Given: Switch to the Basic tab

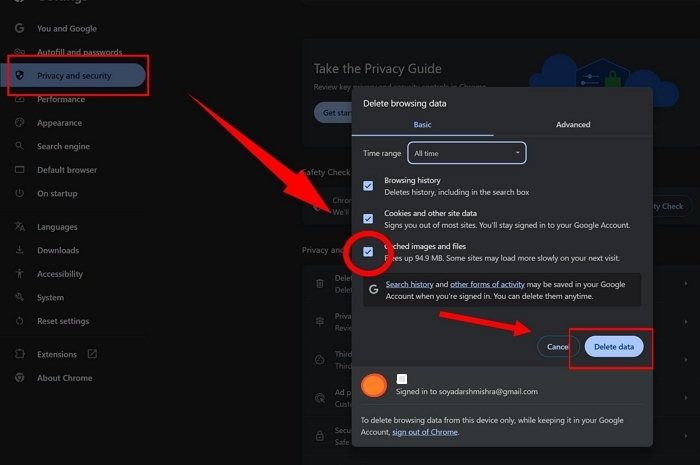Looking at the screenshot, I should coord(422,125).
